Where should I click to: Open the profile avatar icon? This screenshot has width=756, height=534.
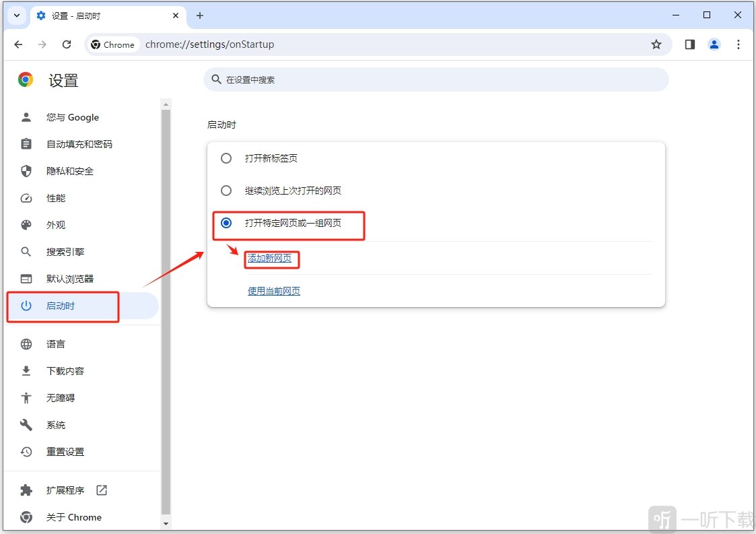click(x=714, y=44)
